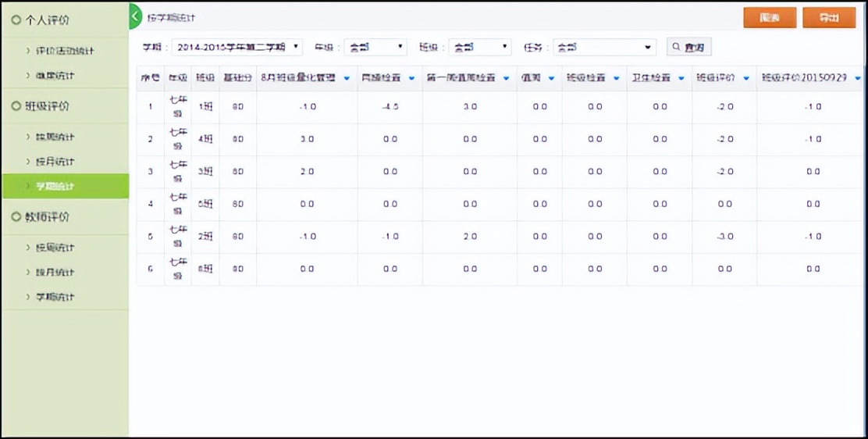
Task: Select highlighted 学期统计 under 班级评价
Action: click(65, 186)
